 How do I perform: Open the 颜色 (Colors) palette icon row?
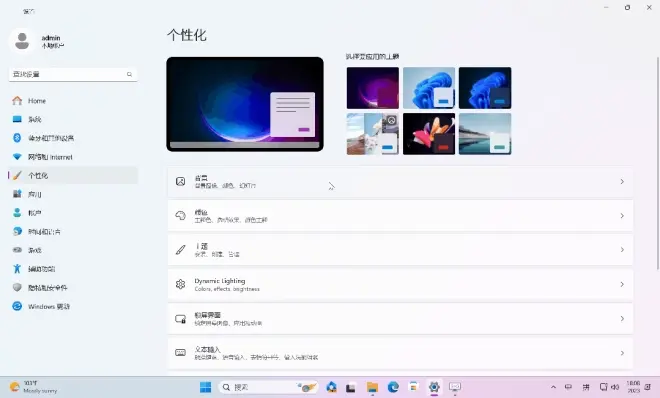pos(400,216)
